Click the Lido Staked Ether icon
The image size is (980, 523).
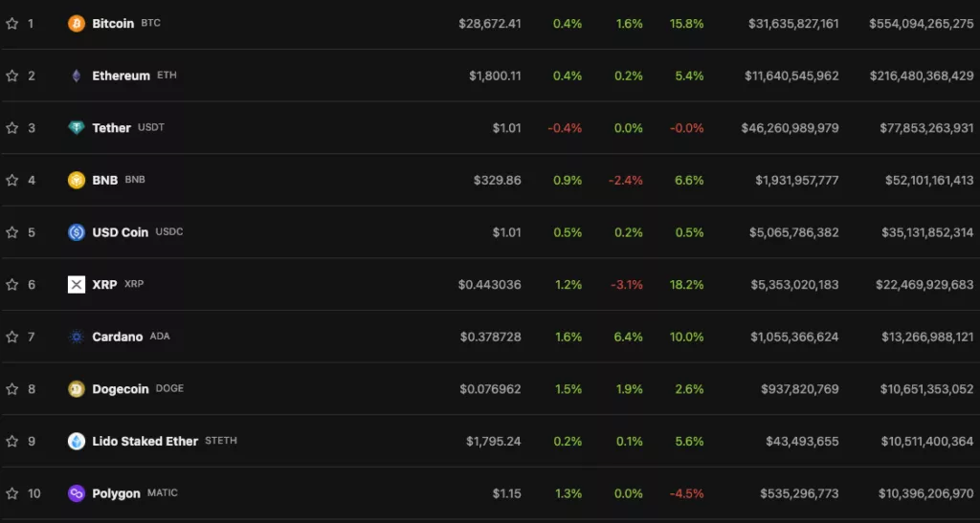(77, 441)
